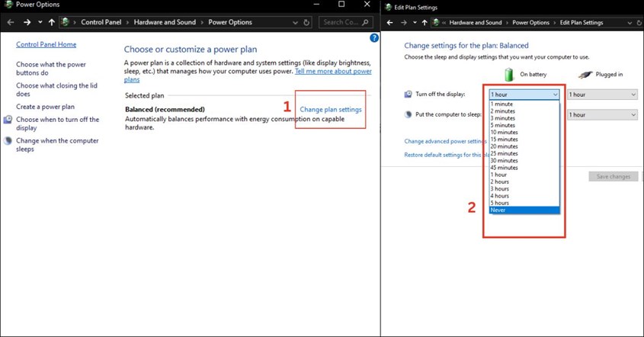The image size is (644, 337).
Task: Click the Save changes button
Action: click(x=614, y=177)
